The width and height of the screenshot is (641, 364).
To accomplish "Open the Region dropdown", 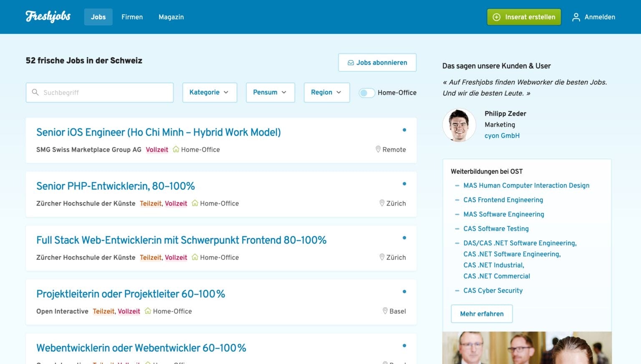I will point(326,93).
